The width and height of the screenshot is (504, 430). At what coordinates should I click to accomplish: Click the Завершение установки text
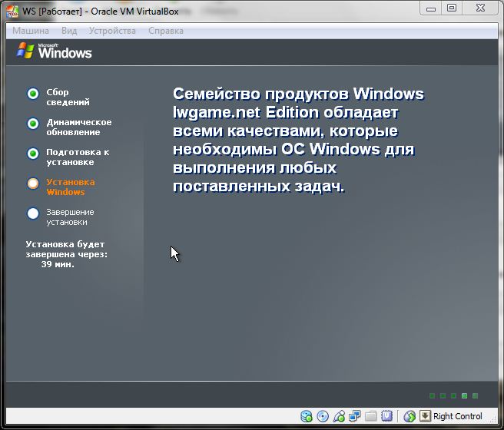click(x=70, y=217)
